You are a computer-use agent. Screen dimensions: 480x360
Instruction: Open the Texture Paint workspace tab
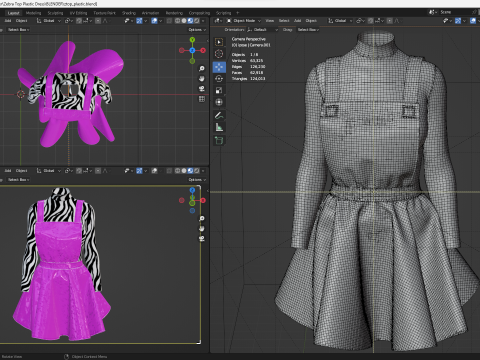104,13
